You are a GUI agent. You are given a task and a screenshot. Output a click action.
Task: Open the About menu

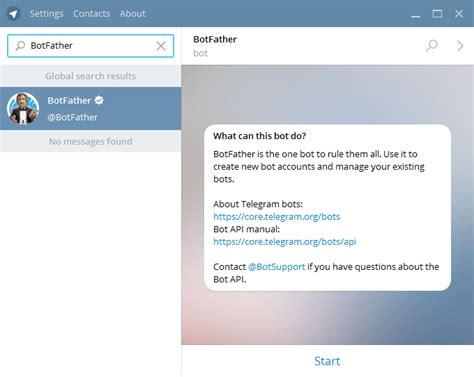[133, 14]
